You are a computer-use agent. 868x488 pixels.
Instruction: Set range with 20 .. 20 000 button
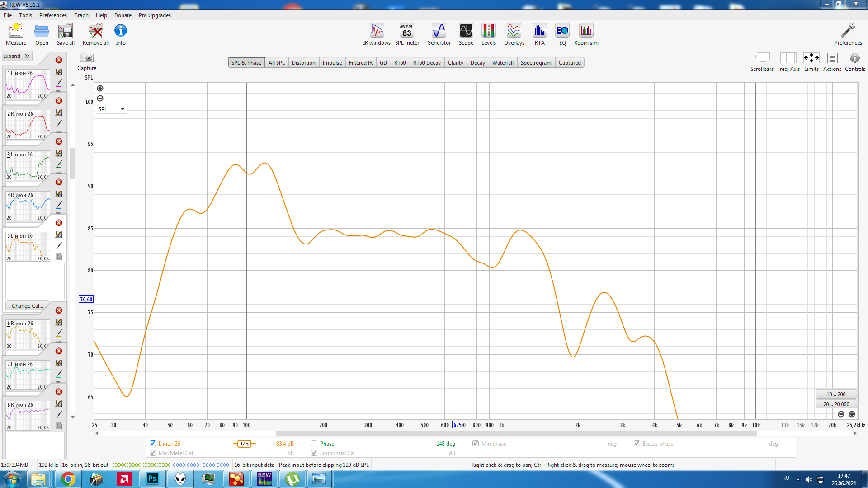pyautogui.click(x=836, y=404)
